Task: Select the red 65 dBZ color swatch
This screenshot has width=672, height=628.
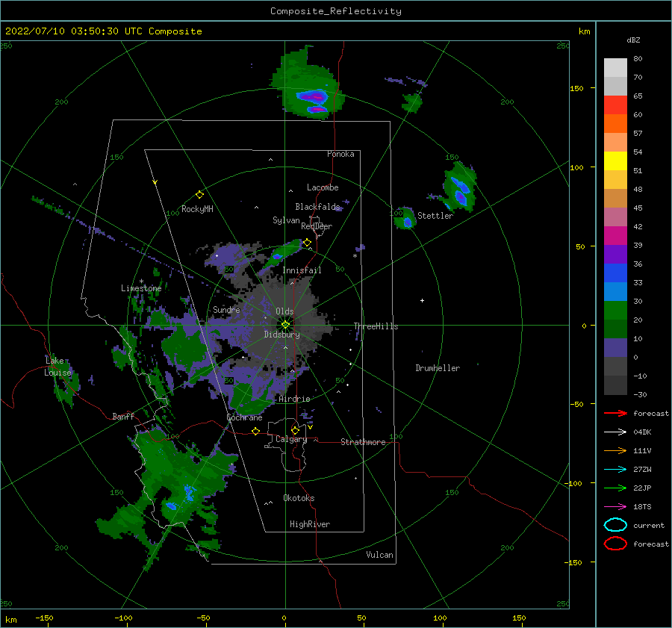Action: pos(615,105)
